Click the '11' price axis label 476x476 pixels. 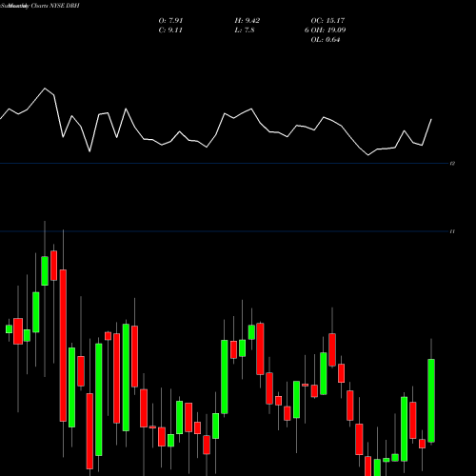452,231
